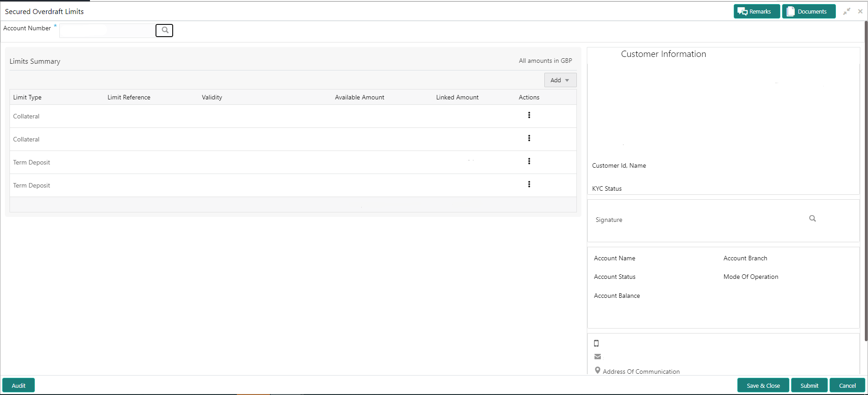
Task: Click the Account Status label
Action: coord(614,277)
